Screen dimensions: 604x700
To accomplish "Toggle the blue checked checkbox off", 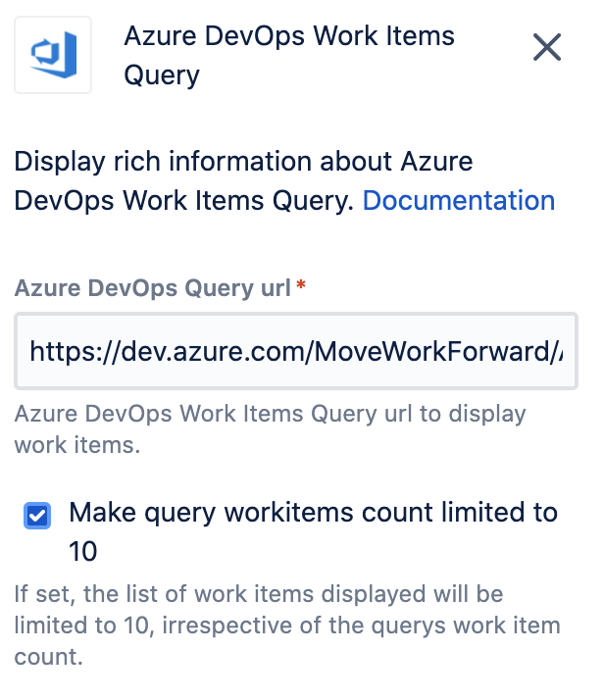I will (37, 515).
